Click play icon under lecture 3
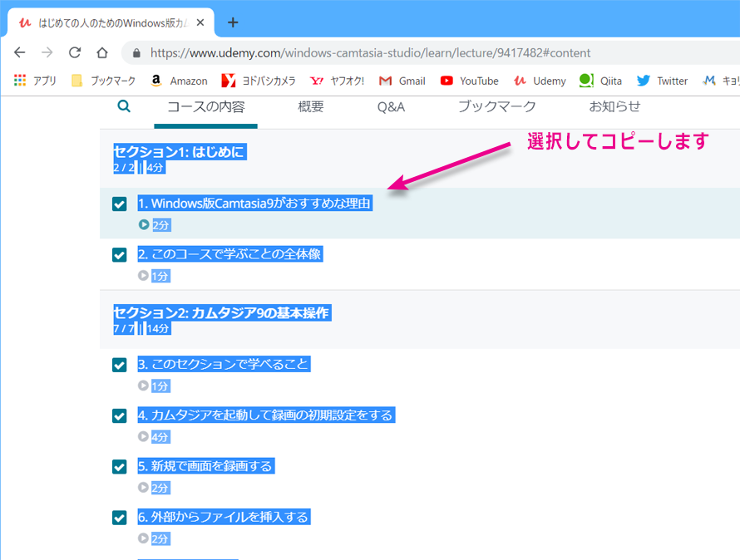The height and width of the screenshot is (560, 740). (x=144, y=386)
